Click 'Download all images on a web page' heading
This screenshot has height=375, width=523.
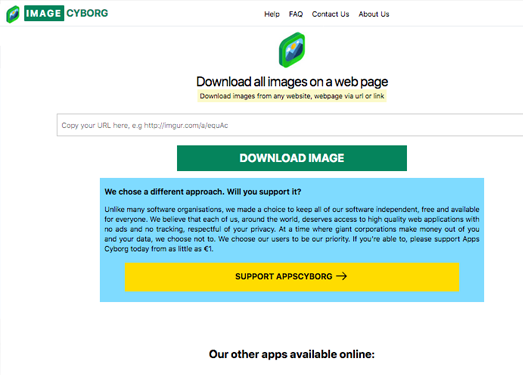click(292, 82)
